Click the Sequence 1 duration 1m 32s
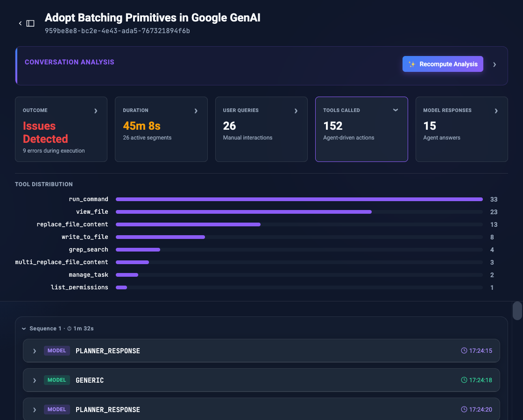Viewport: 523px width, 420px height. 84,329
